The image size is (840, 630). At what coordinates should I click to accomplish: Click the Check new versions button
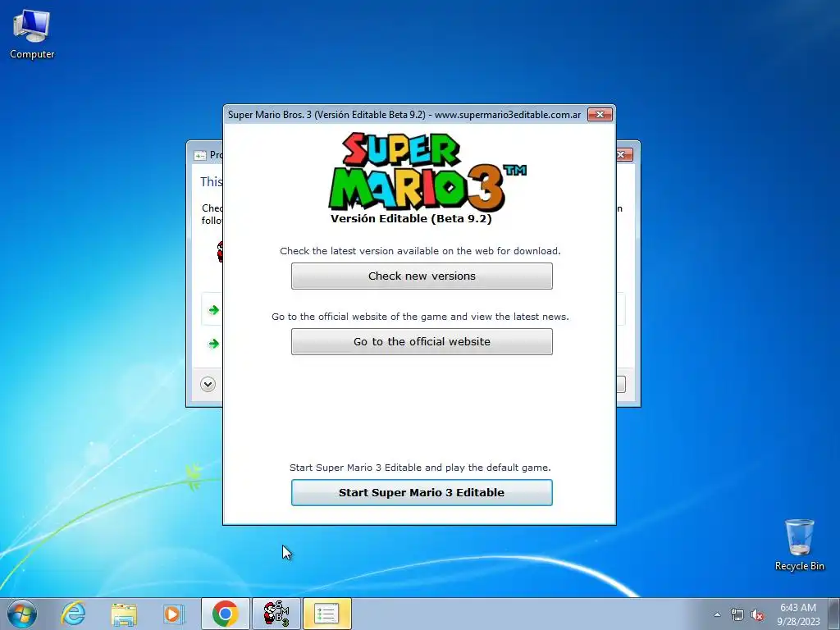(422, 276)
